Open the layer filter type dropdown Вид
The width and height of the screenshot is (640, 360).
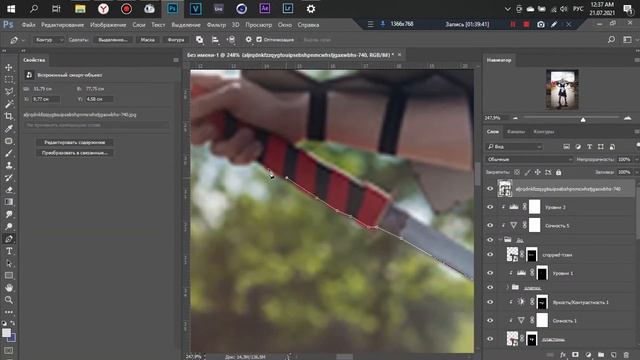click(514, 147)
